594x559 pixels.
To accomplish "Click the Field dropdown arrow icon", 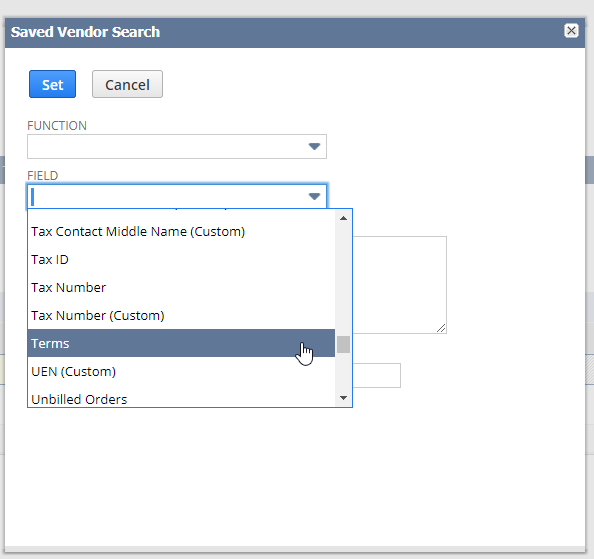I will [x=314, y=196].
